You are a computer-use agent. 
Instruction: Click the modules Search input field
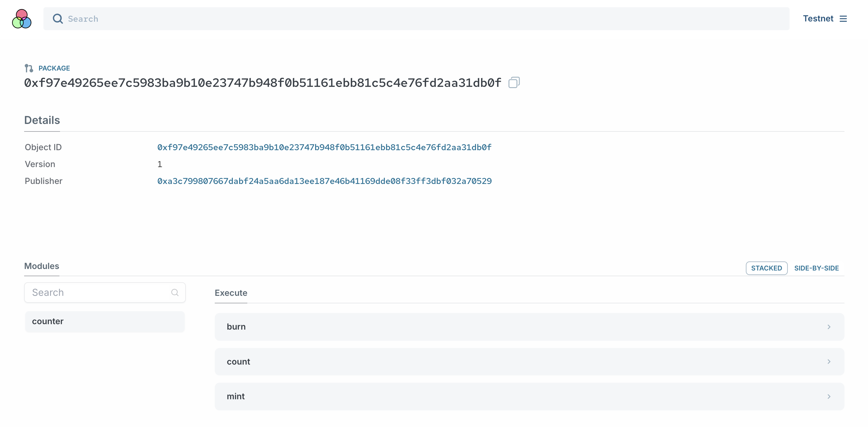(105, 293)
